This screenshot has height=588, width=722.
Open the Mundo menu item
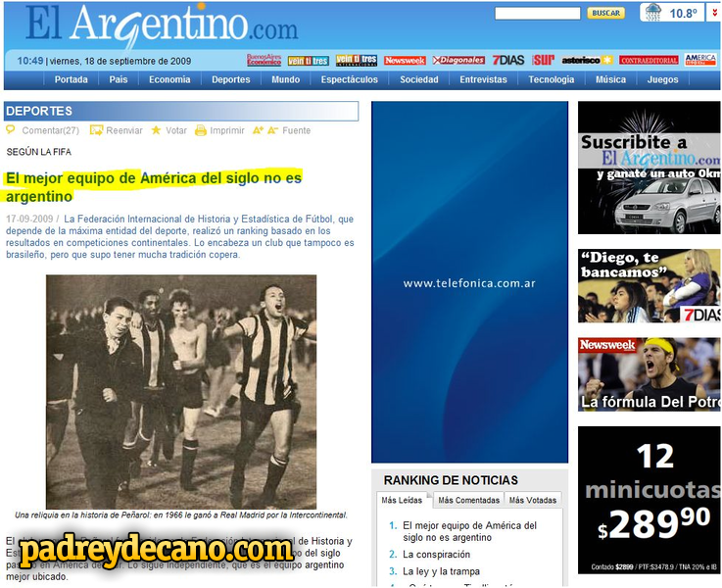pyautogui.click(x=285, y=79)
